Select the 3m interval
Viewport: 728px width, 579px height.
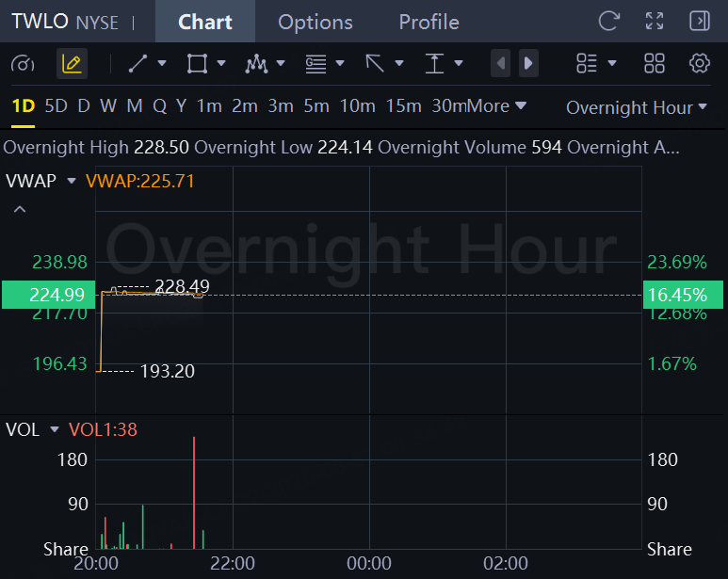(x=281, y=106)
